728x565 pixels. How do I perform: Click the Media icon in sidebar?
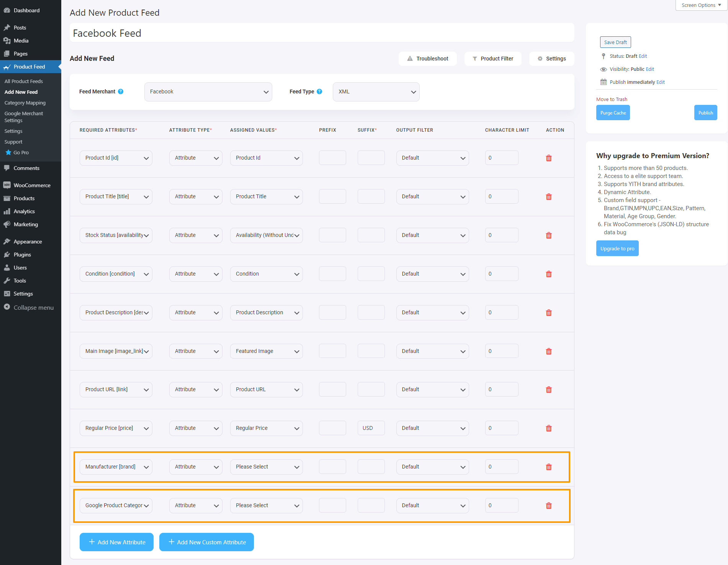point(7,41)
